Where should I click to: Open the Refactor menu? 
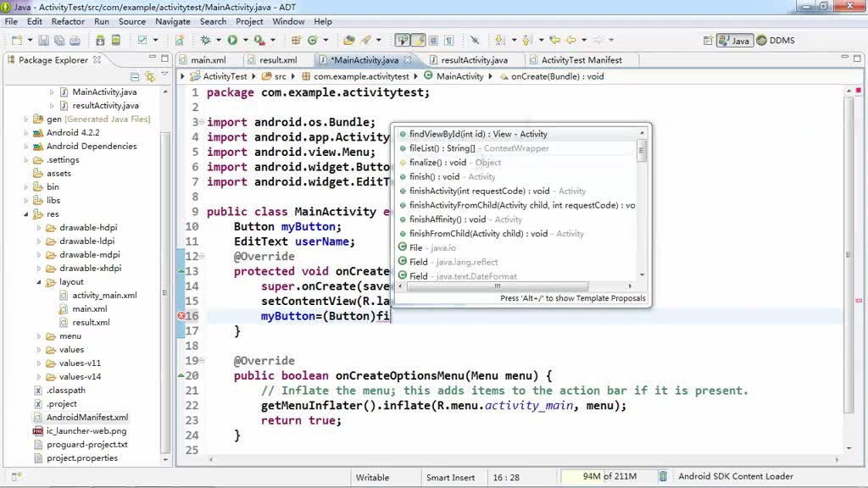pyautogui.click(x=68, y=21)
